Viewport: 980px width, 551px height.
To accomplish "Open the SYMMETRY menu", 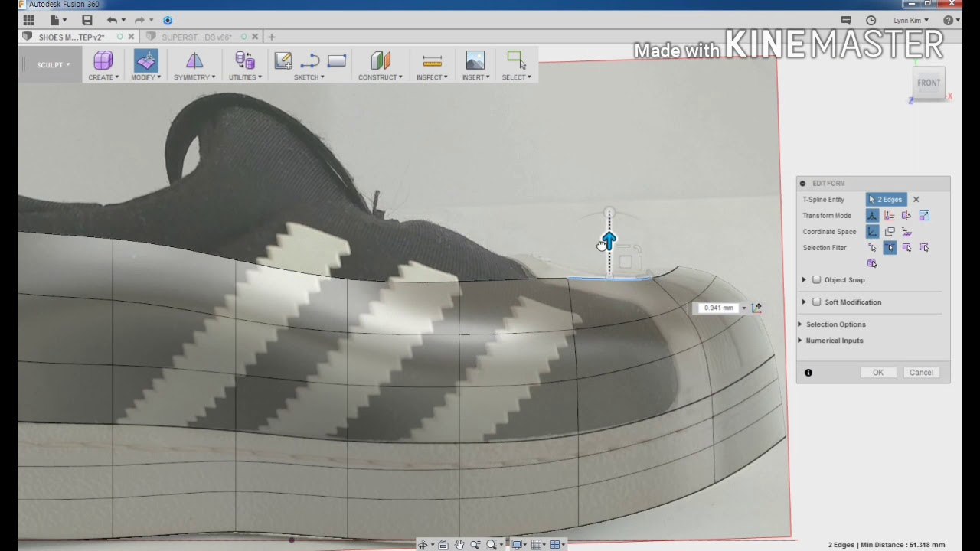I will pos(194,77).
